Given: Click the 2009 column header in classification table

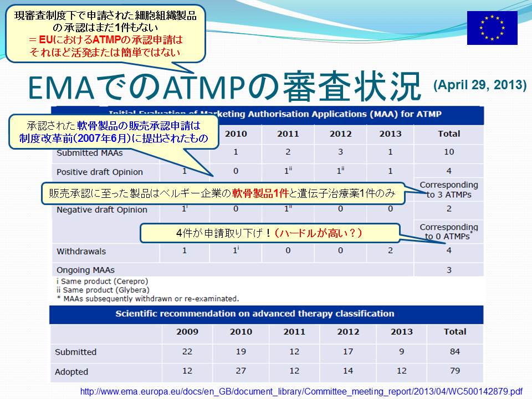Looking at the screenshot, I should (187, 331).
